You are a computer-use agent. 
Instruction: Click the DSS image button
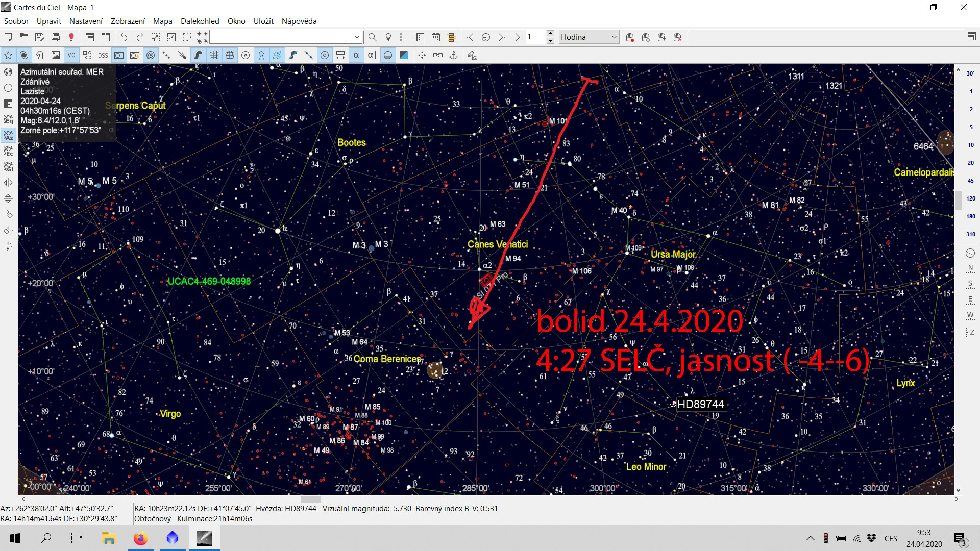click(x=103, y=55)
